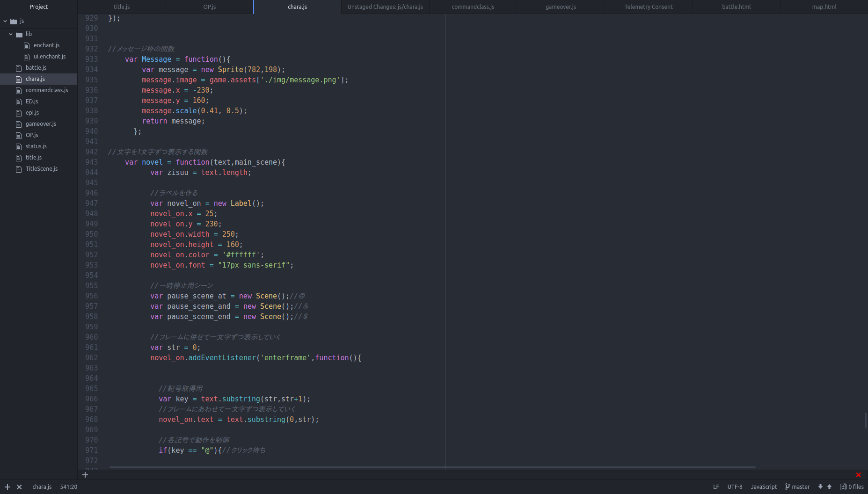This screenshot has height=494, width=868.
Task: Open the Telemetry Consent tab
Action: tap(649, 7)
